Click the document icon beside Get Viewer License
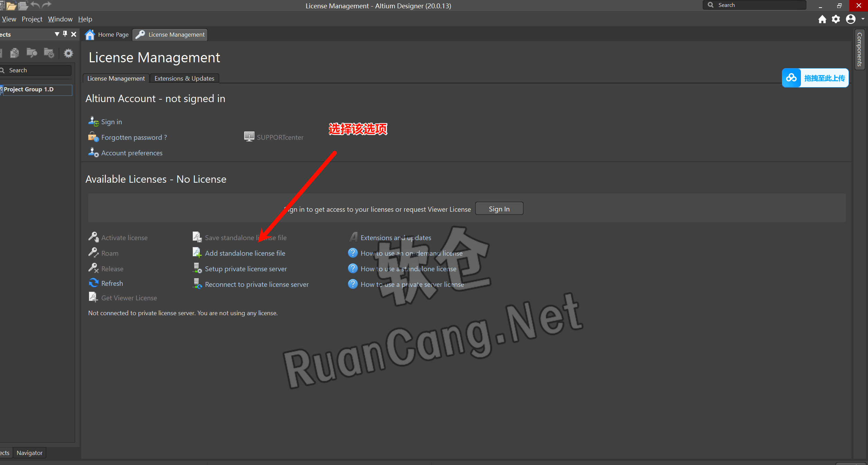Screen dimensions: 868x465 pos(93,298)
